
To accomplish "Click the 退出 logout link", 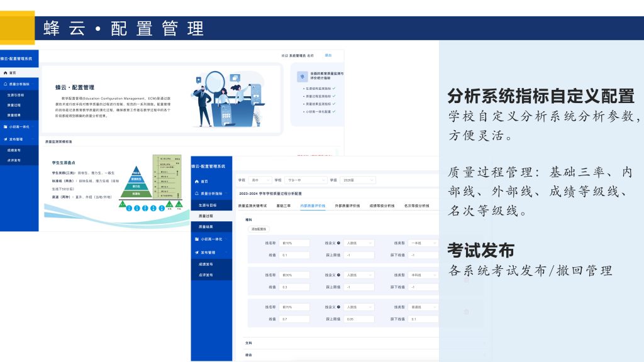I will (328, 55).
